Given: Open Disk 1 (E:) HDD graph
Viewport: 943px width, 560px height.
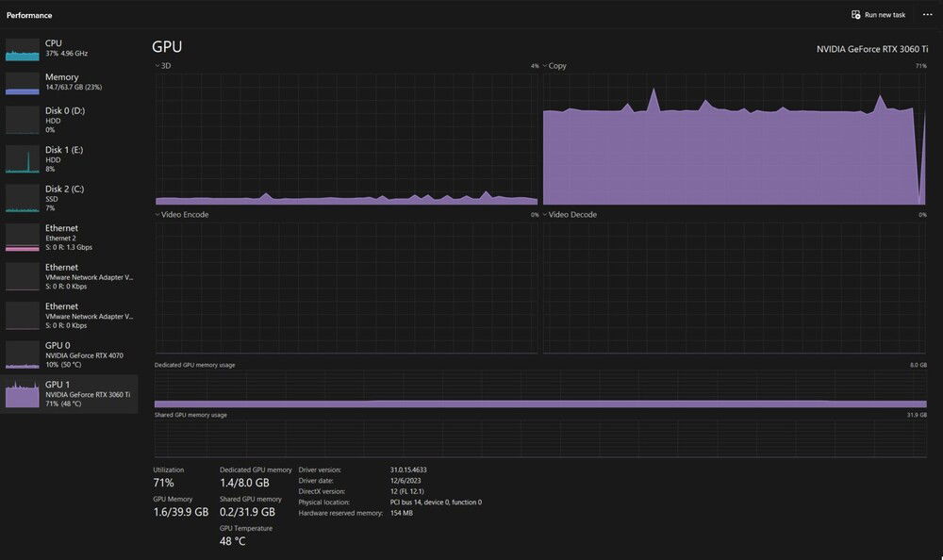Looking at the screenshot, I should tap(23, 159).
